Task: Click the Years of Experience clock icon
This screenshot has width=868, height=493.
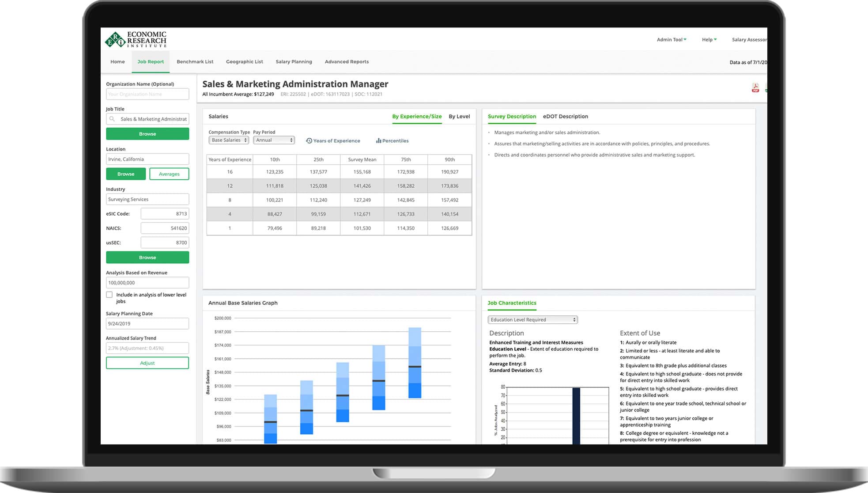Action: (309, 140)
